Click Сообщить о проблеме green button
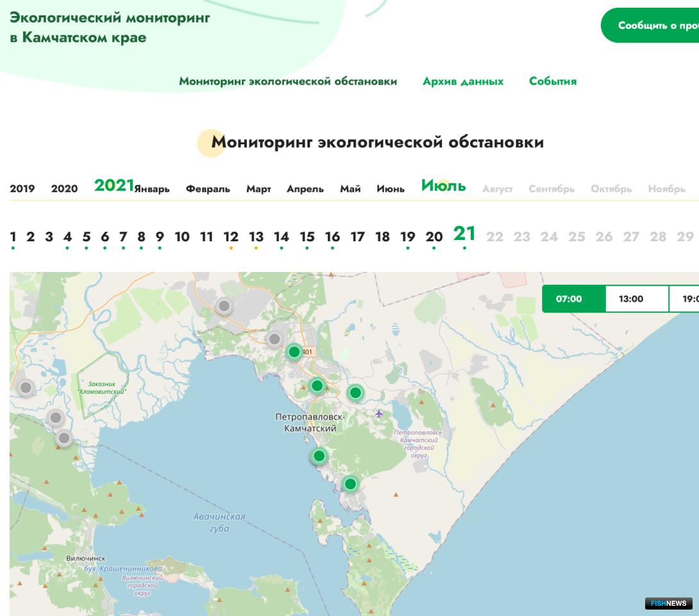 coord(650,26)
